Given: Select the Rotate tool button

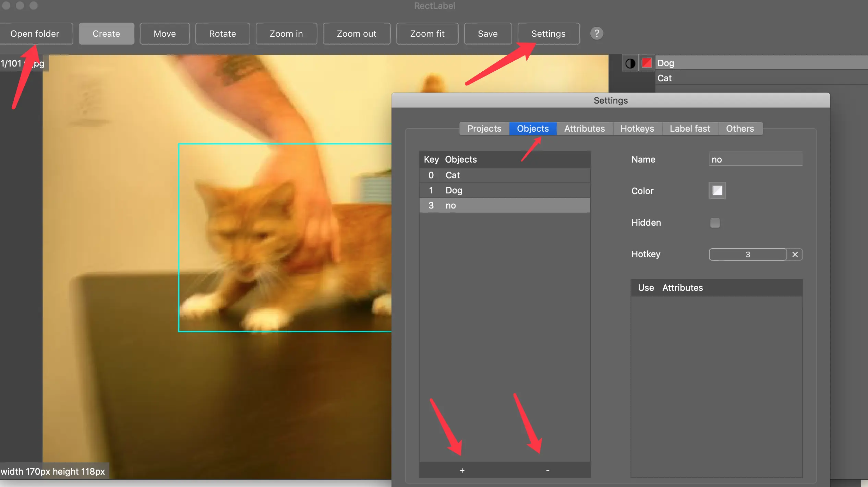Looking at the screenshot, I should click(x=222, y=34).
